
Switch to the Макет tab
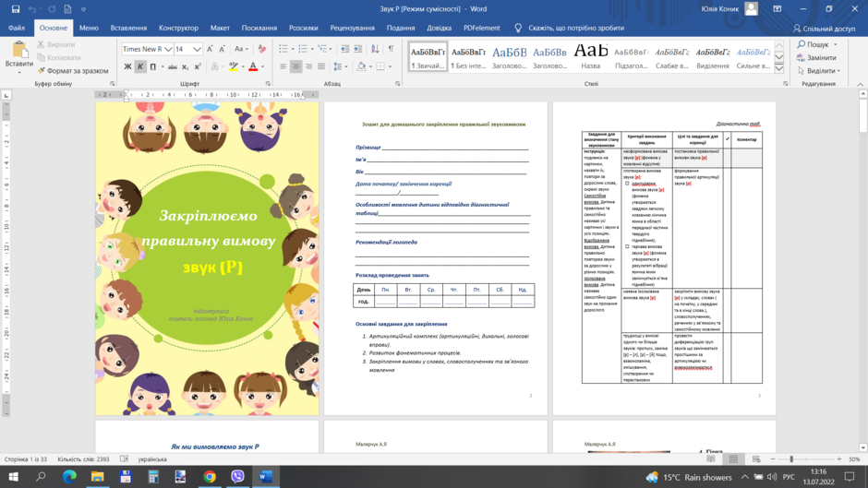point(220,29)
